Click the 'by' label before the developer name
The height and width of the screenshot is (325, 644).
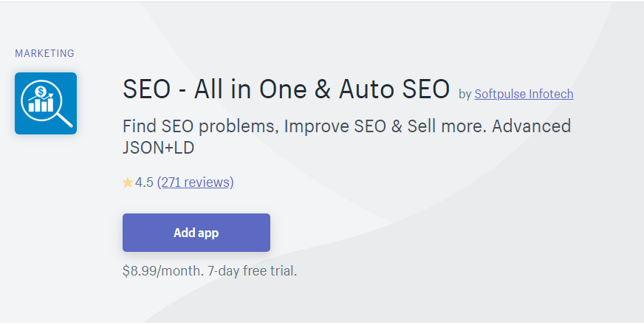(465, 95)
